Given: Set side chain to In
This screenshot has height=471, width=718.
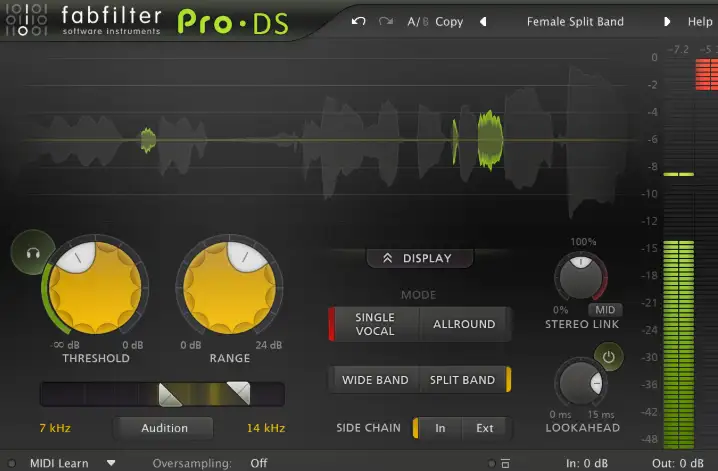Looking at the screenshot, I should (x=440, y=428).
